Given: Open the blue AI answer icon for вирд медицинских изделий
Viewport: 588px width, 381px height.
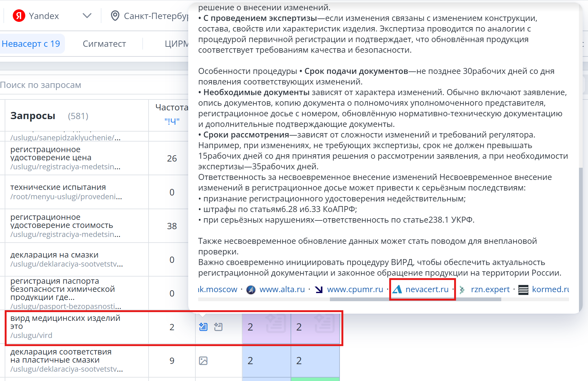Looking at the screenshot, I should click(203, 327).
